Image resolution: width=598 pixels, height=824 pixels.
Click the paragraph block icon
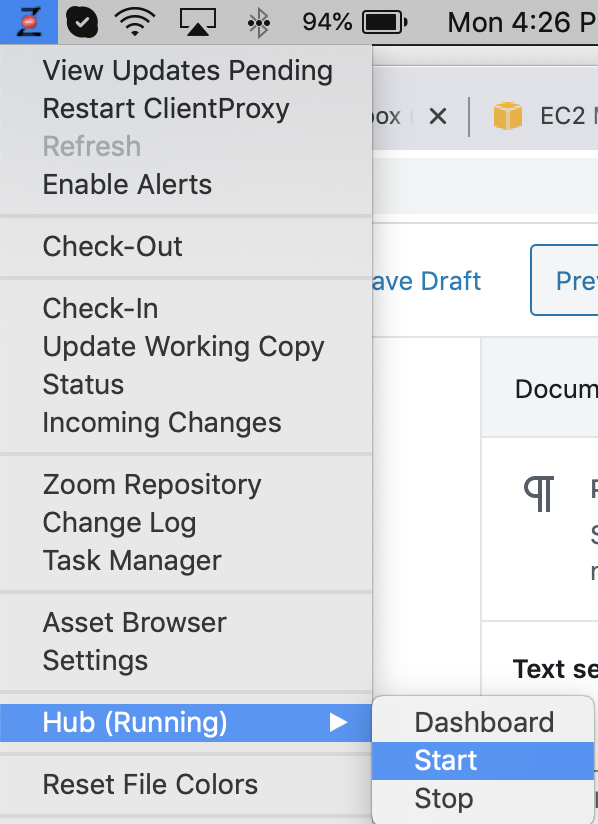[x=539, y=494]
